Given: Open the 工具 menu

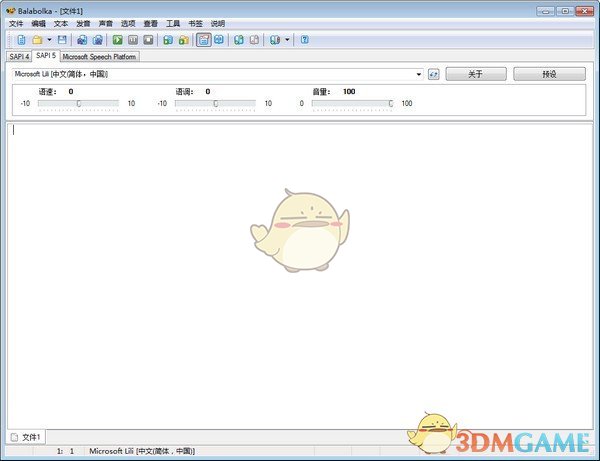Looking at the screenshot, I should tap(173, 24).
